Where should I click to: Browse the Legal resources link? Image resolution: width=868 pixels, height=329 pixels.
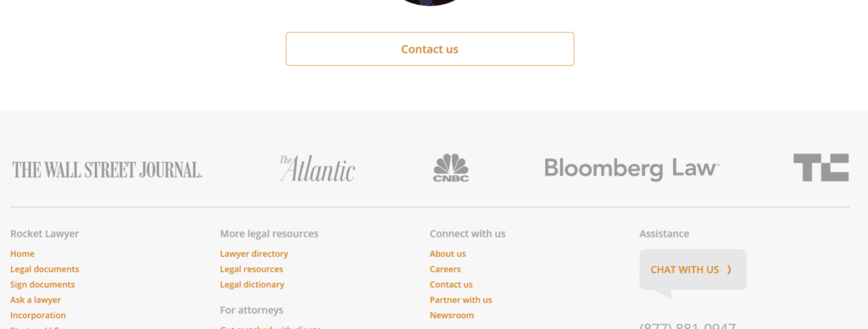251,269
